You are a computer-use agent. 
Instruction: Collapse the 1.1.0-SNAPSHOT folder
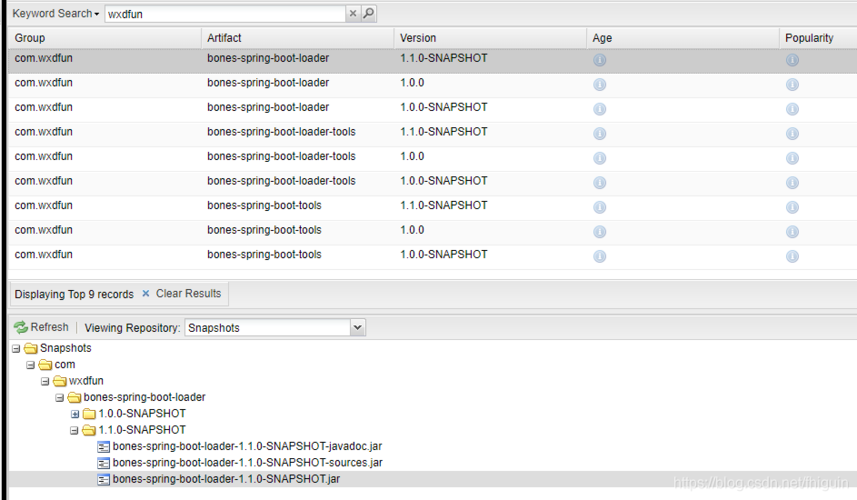[75, 430]
